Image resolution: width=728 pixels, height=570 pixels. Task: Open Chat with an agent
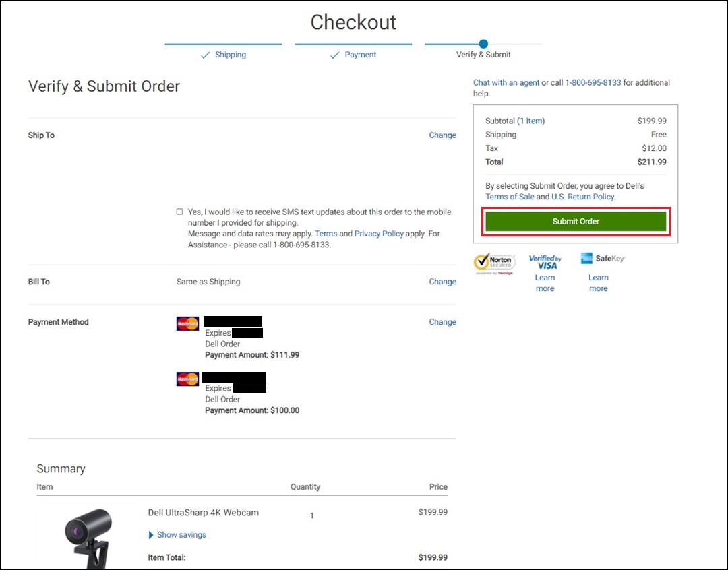pyautogui.click(x=506, y=82)
